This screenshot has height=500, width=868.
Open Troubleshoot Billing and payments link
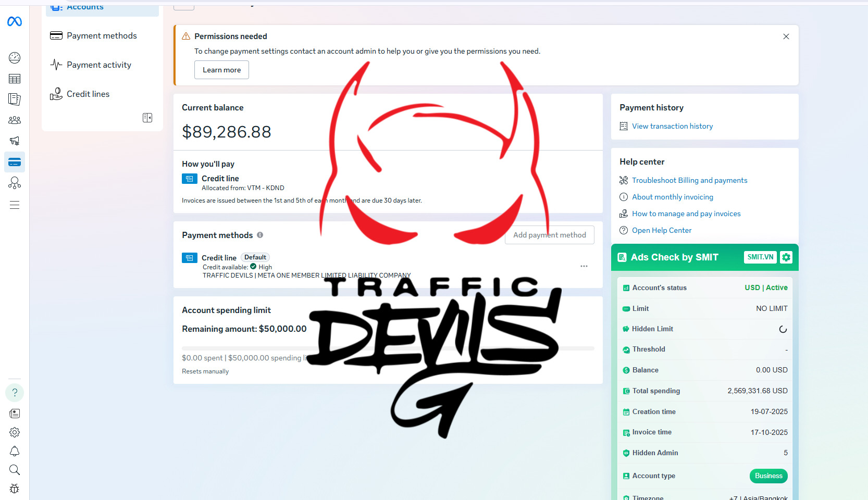tap(689, 180)
